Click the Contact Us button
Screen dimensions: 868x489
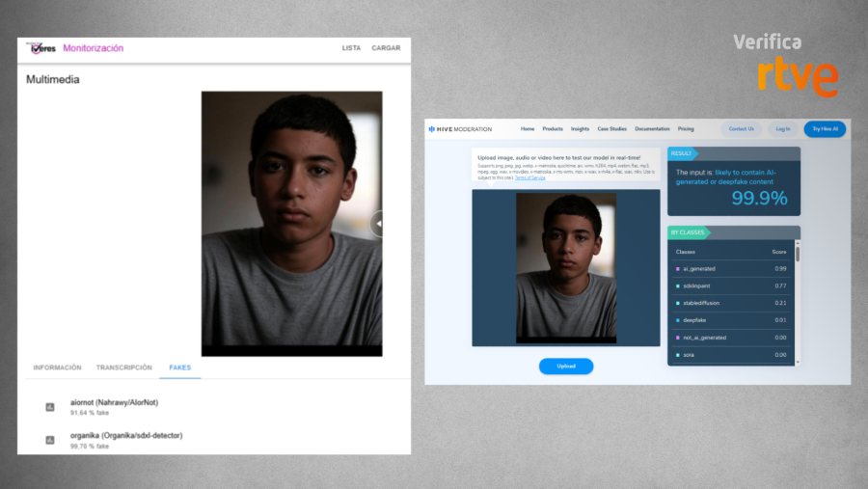(x=741, y=128)
